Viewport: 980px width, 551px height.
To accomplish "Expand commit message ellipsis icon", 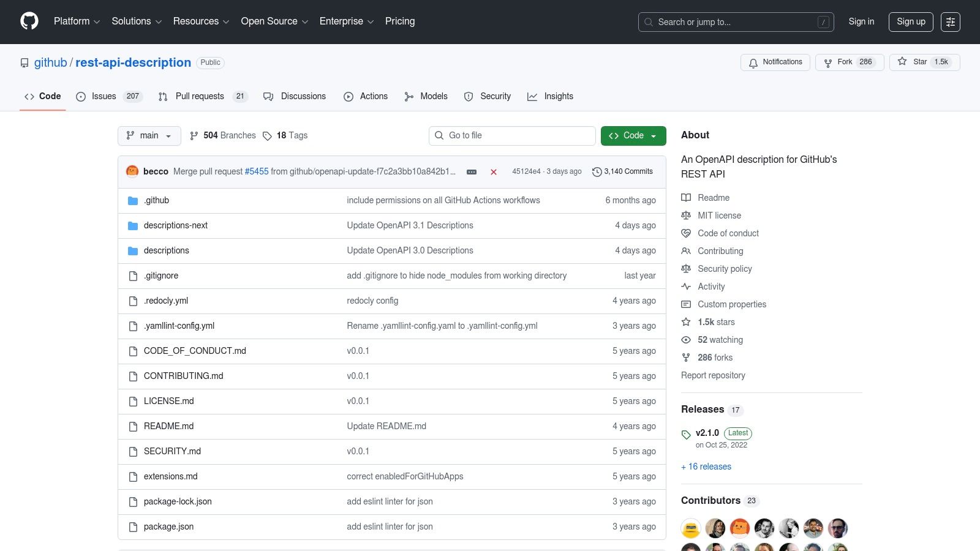I will pos(471,172).
